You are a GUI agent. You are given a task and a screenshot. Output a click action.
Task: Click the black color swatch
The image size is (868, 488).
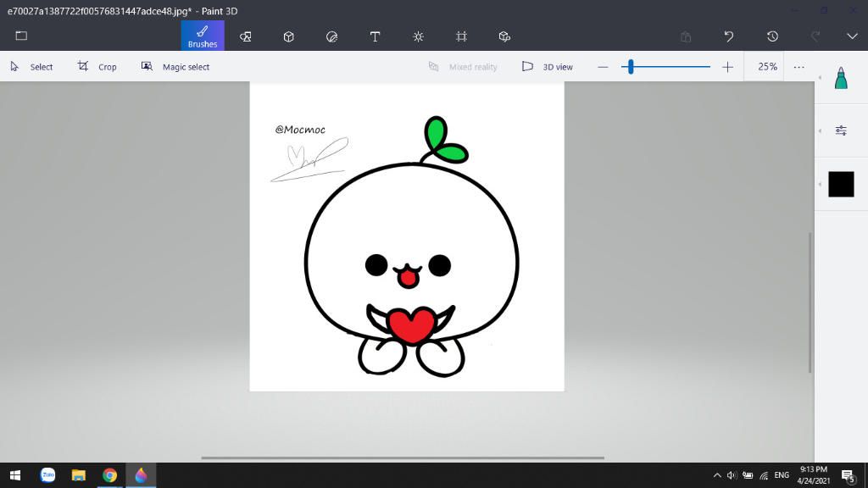(x=841, y=184)
